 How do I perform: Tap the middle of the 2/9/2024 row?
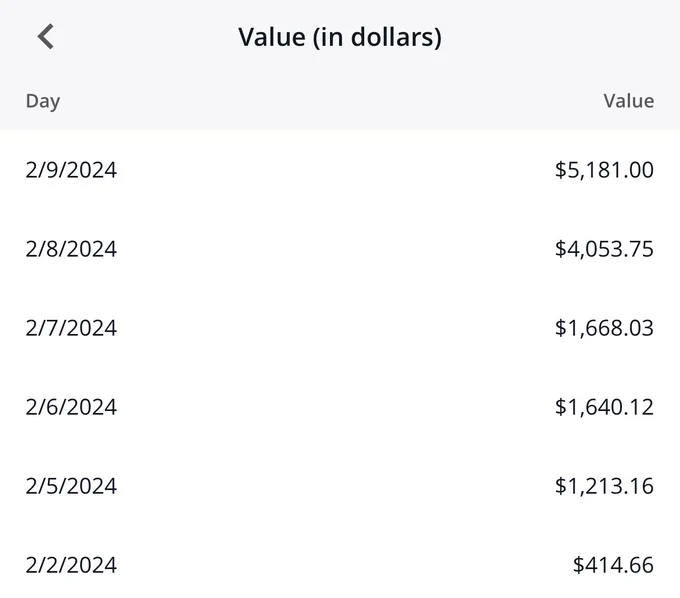340,170
